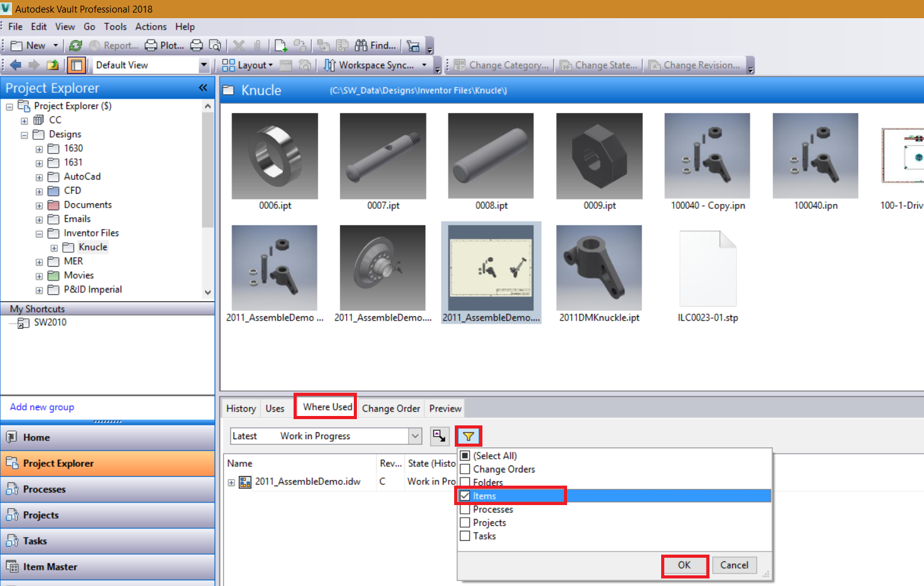The width and height of the screenshot is (924, 586).
Task: Expand the 2011_AssembleDemo.idw row
Action: pyautogui.click(x=231, y=482)
